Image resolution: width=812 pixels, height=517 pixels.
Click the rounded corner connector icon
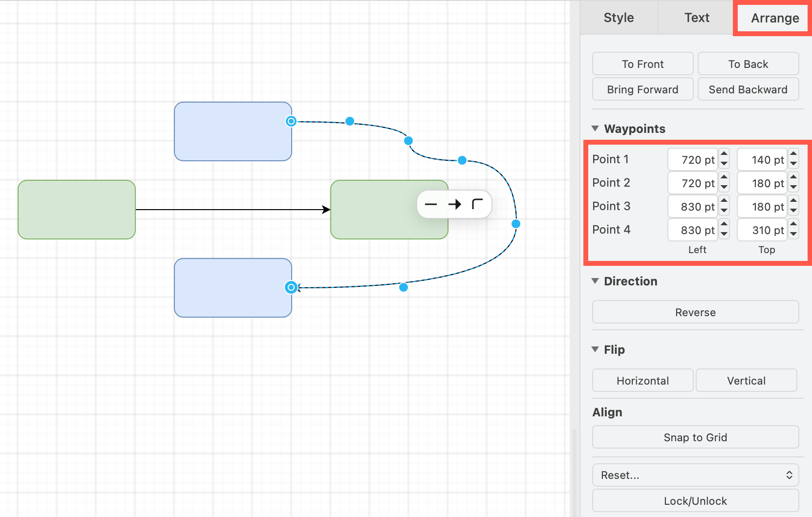(x=477, y=204)
